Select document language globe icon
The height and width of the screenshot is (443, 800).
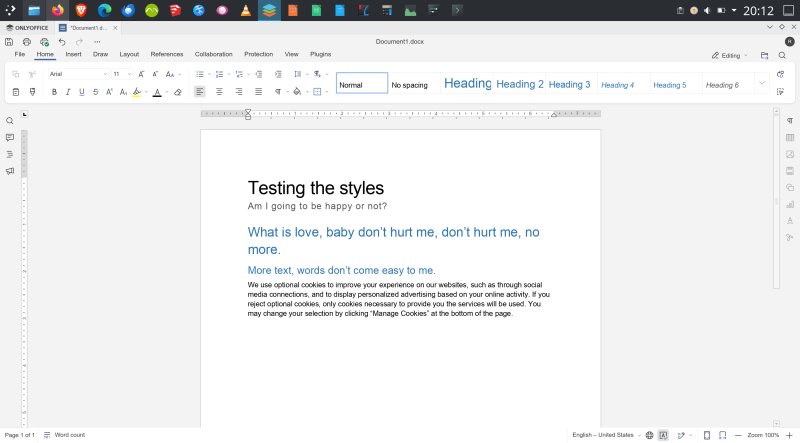[649, 435]
